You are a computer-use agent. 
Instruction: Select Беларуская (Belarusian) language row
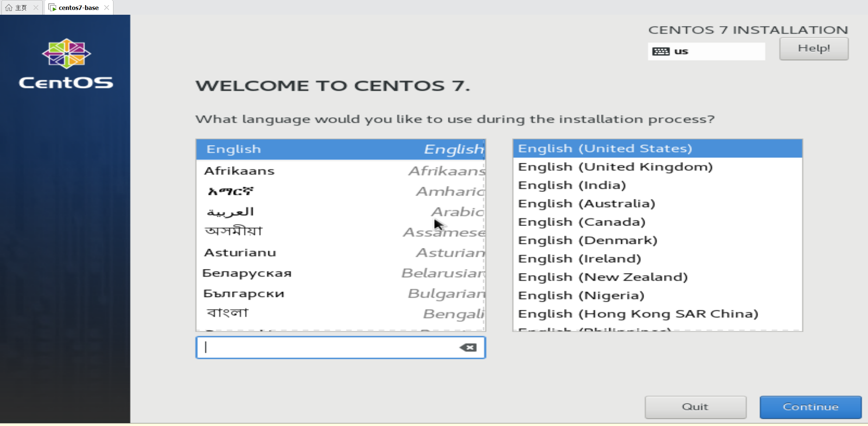341,273
